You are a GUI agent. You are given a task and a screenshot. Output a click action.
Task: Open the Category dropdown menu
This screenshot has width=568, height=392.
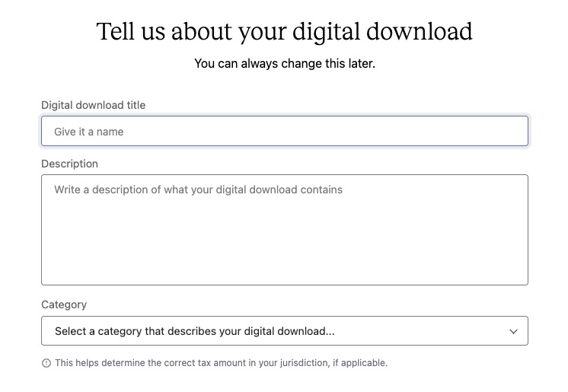click(285, 331)
